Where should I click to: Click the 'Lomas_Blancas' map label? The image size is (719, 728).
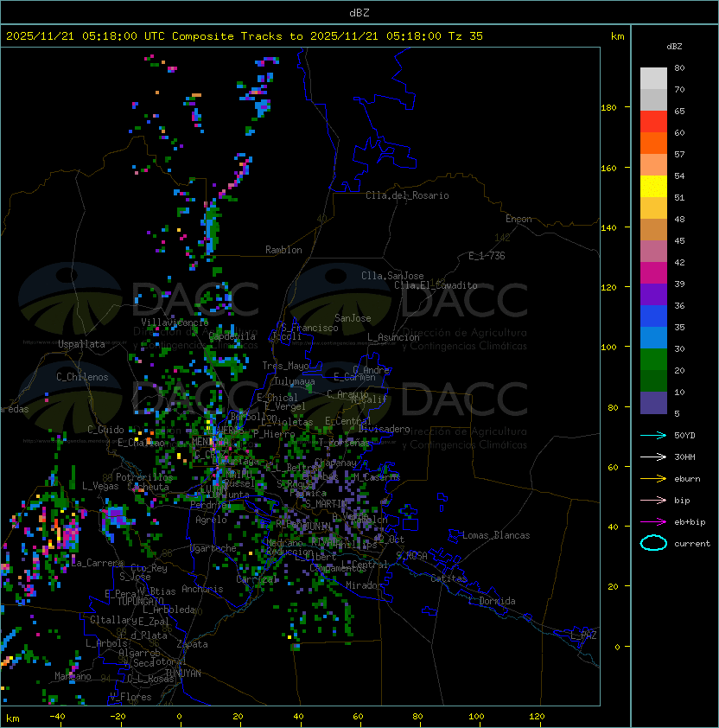pos(496,535)
